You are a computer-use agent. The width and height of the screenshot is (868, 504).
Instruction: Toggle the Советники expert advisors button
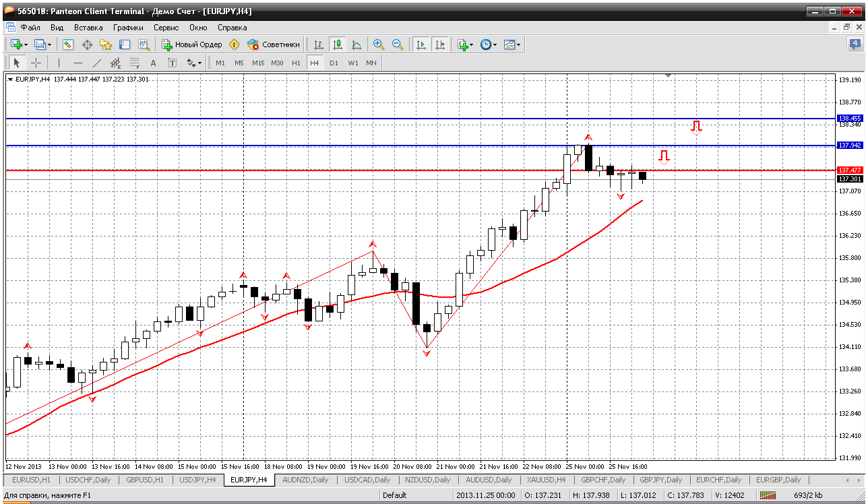tap(274, 44)
